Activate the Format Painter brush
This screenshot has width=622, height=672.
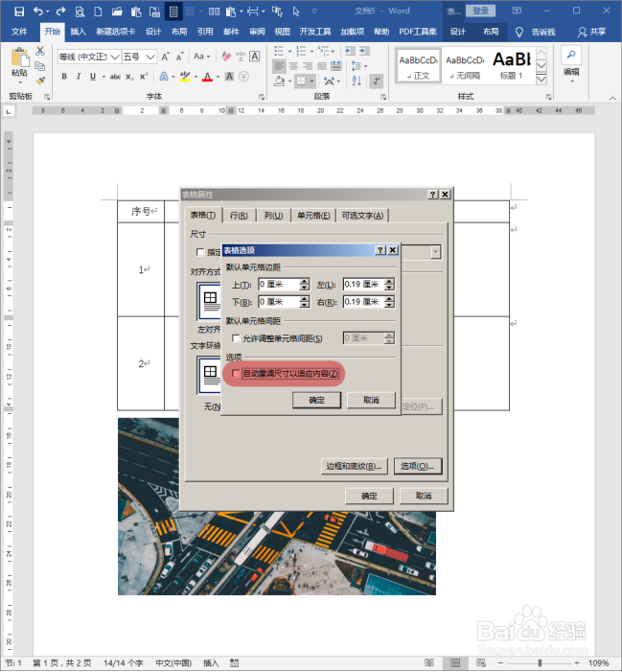40,81
